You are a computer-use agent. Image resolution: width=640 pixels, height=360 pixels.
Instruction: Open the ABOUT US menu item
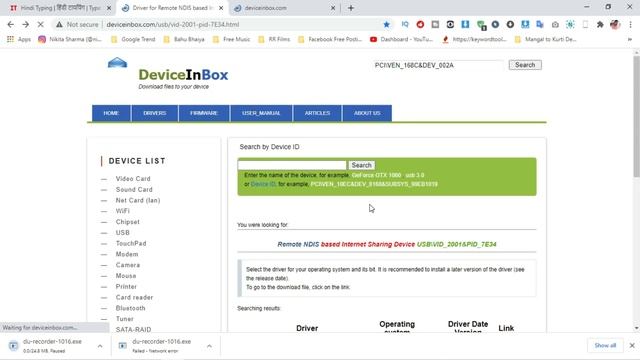pos(367,113)
